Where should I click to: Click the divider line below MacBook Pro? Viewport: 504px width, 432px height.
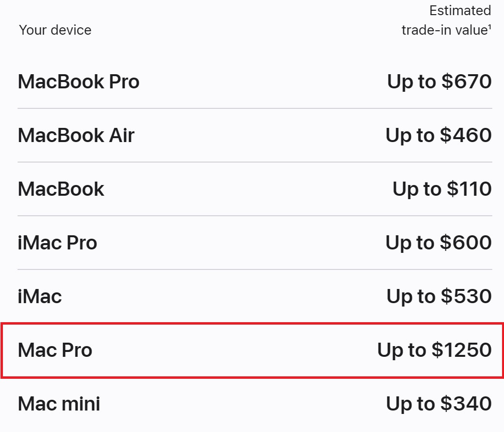(x=254, y=108)
